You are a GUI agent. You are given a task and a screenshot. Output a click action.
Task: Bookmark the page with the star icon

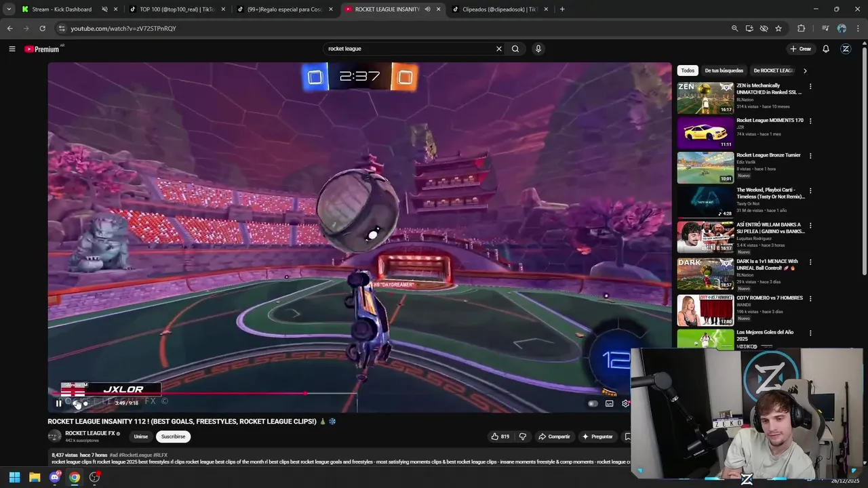point(778,28)
